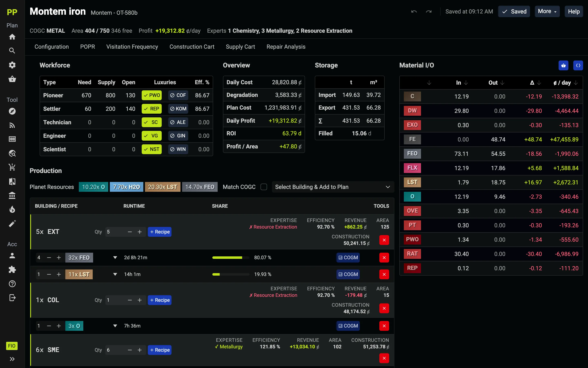Screen dimensions: 588x368
Task: Expand the 11x LST recipe dropdown arrow
Action: 115,274
